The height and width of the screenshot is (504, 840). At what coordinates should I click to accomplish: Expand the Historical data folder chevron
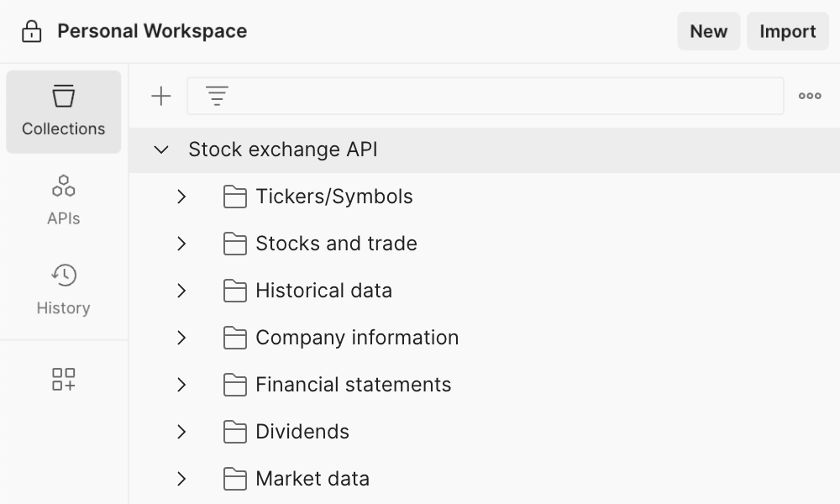click(x=181, y=291)
